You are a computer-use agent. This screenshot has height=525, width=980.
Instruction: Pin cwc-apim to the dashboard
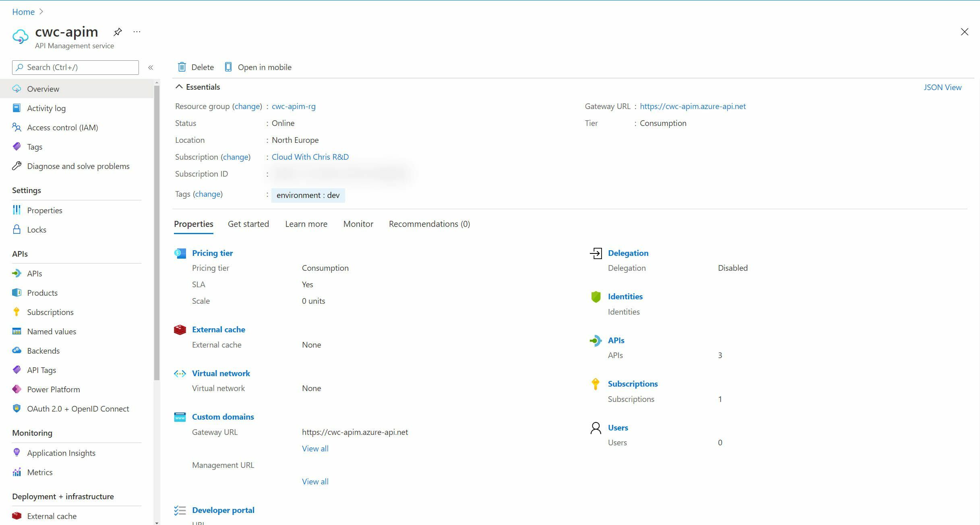pos(117,32)
